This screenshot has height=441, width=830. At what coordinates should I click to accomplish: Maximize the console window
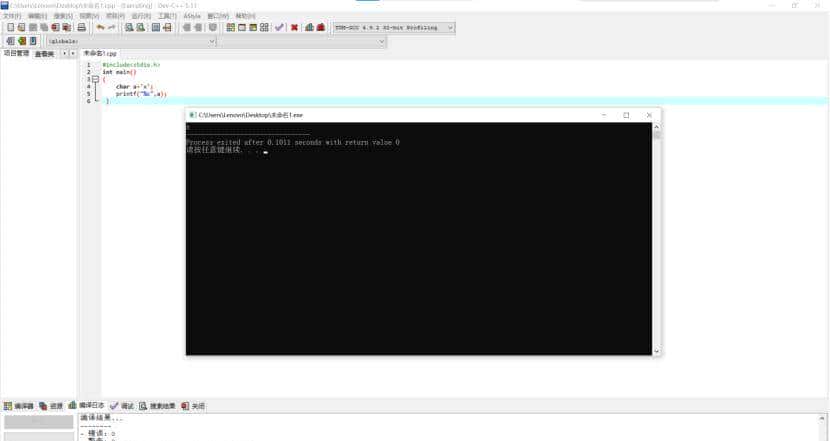click(626, 115)
